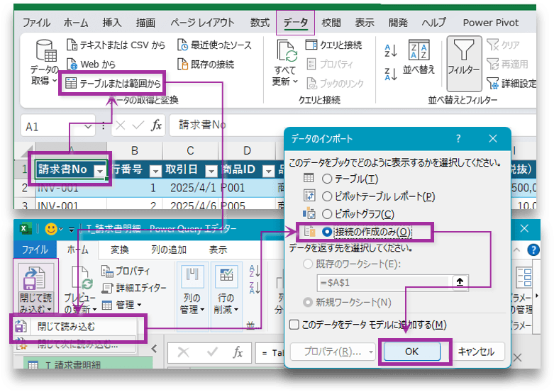This screenshot has width=554, height=392.
Task: Open 列の追加 tab in Power Query editor
Action: click(169, 250)
